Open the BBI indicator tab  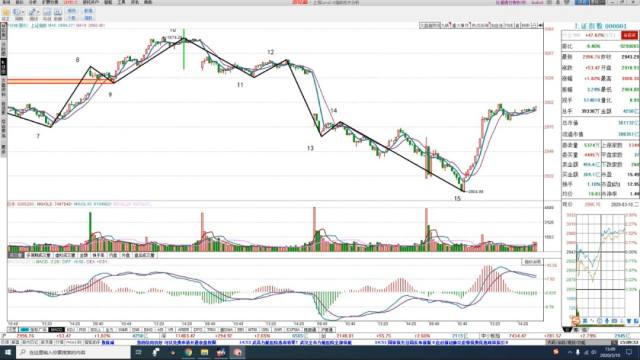tap(240, 329)
